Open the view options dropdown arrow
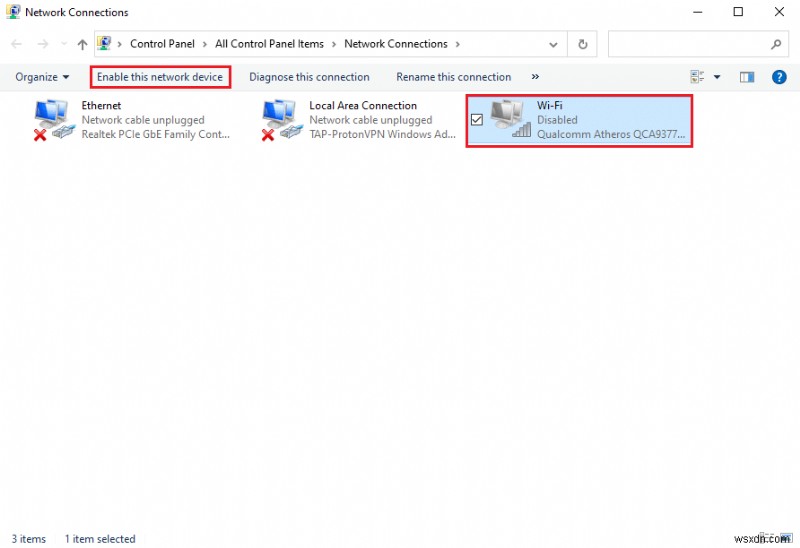Viewport: 800px width, 548px height. click(717, 77)
